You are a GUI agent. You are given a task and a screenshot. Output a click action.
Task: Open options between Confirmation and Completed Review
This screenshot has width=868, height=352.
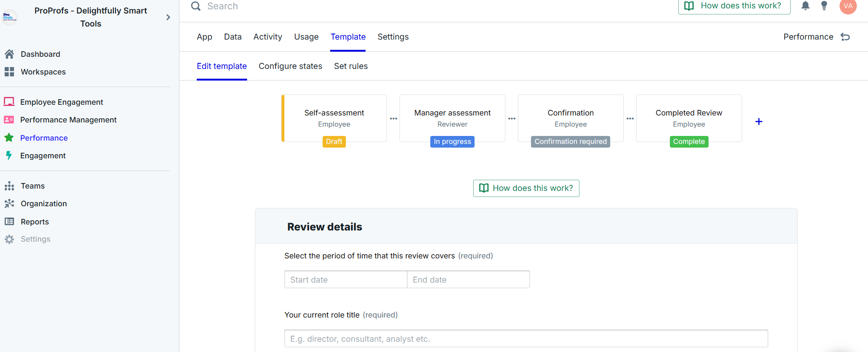click(630, 119)
